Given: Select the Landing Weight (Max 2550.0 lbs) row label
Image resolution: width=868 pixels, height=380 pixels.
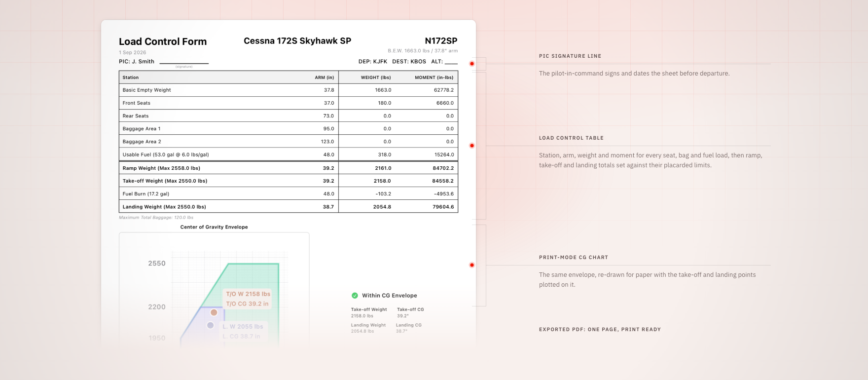Looking at the screenshot, I should point(164,207).
